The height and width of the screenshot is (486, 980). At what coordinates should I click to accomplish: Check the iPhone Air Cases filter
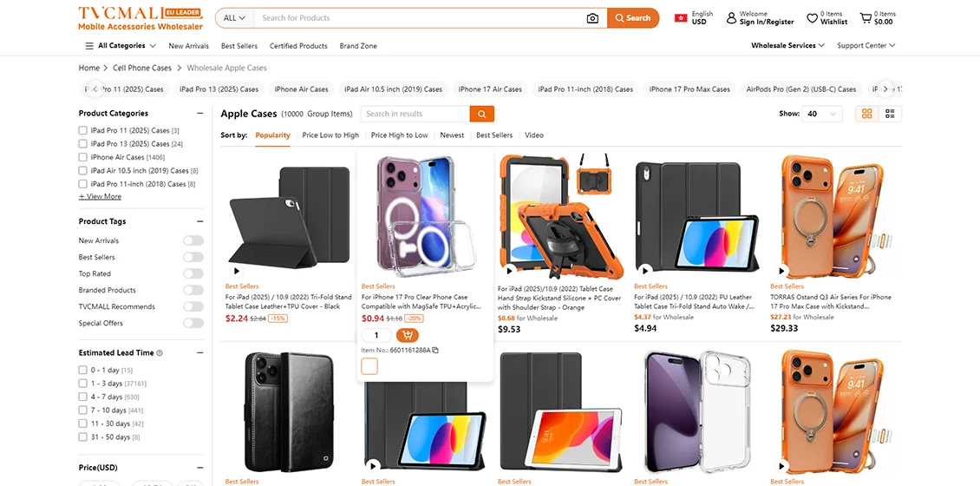click(x=83, y=157)
